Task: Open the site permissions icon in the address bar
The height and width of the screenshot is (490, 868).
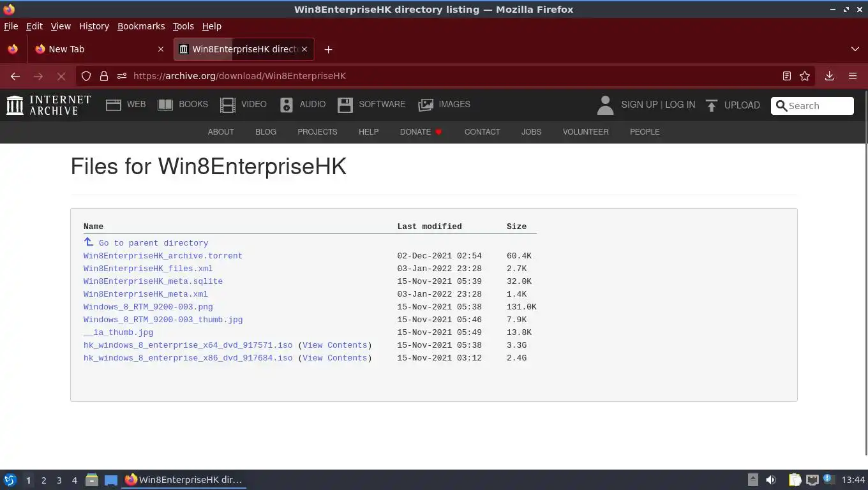Action: pos(122,76)
